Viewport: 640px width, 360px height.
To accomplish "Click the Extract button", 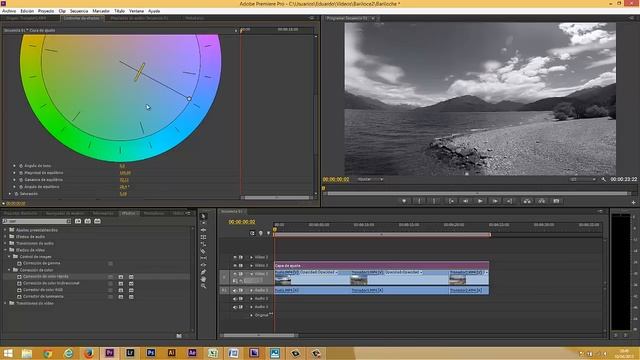I will pos(542,201).
